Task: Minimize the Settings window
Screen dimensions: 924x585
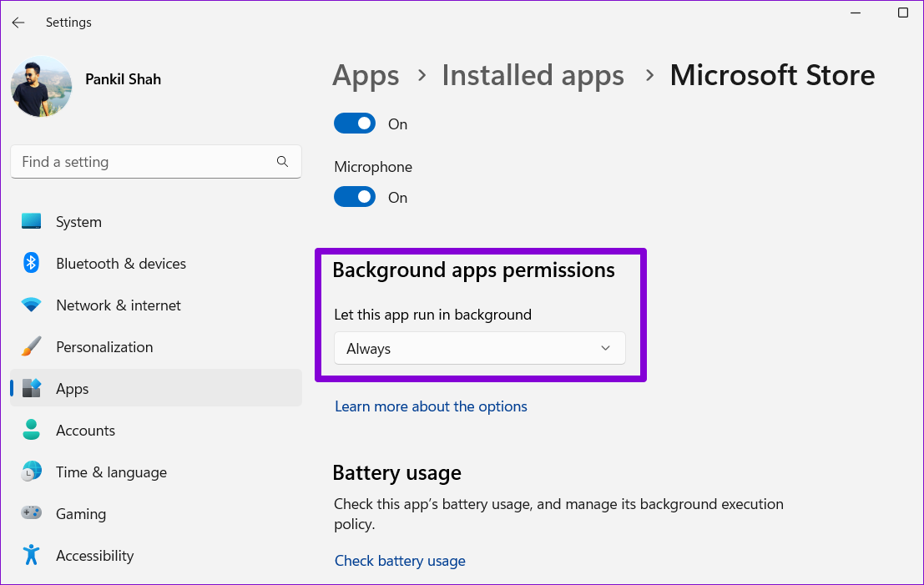Action: pos(856,13)
